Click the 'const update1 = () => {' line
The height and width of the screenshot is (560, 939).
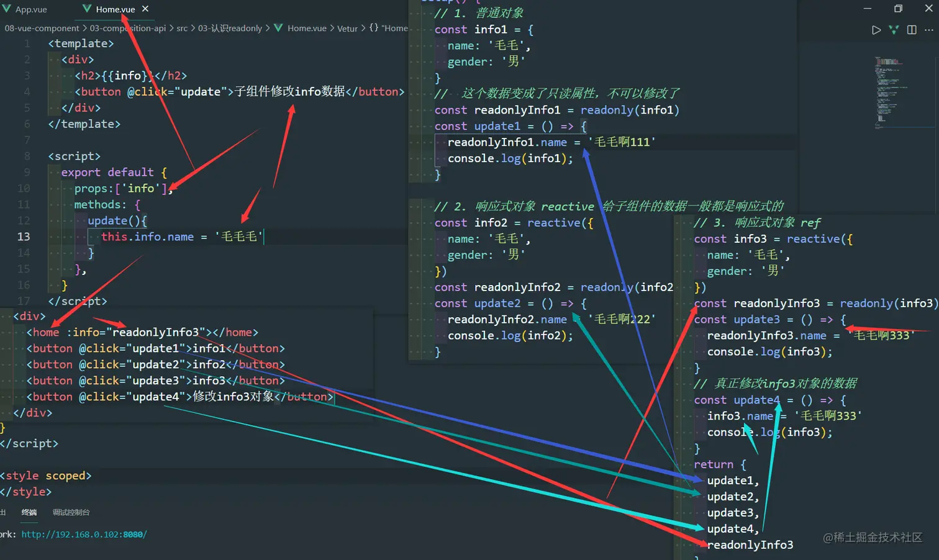pos(510,126)
